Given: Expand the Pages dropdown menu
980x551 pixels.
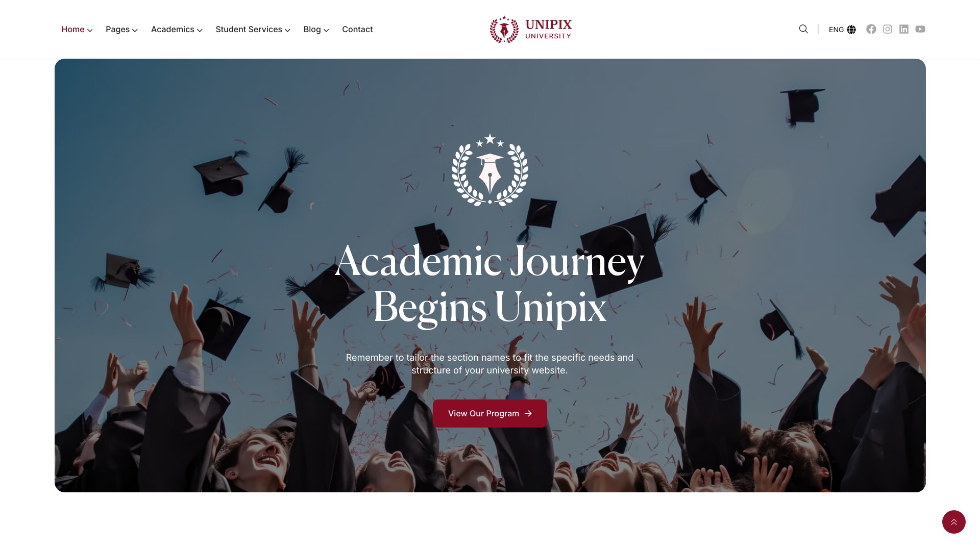Looking at the screenshot, I should [x=121, y=30].
